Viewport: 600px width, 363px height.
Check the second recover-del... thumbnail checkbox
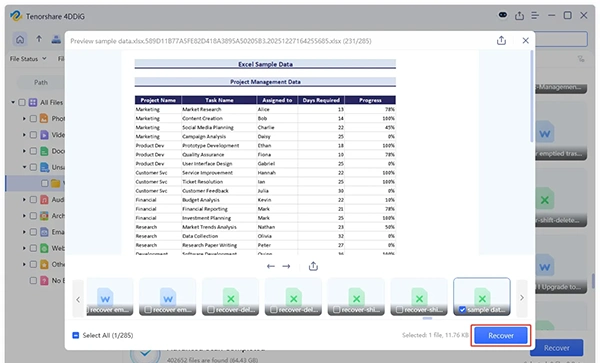(x=274, y=310)
